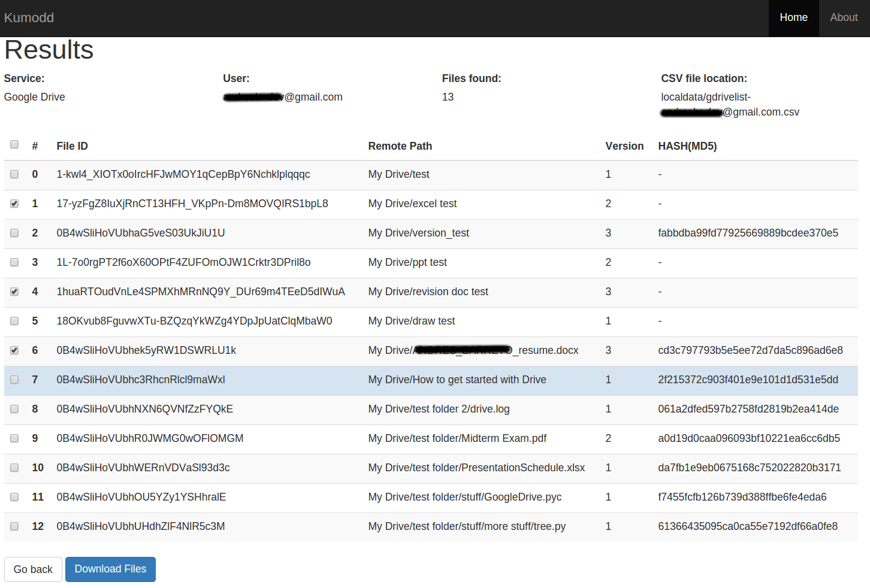Check the PresentationSchedule.xlsx row box

(x=14, y=468)
